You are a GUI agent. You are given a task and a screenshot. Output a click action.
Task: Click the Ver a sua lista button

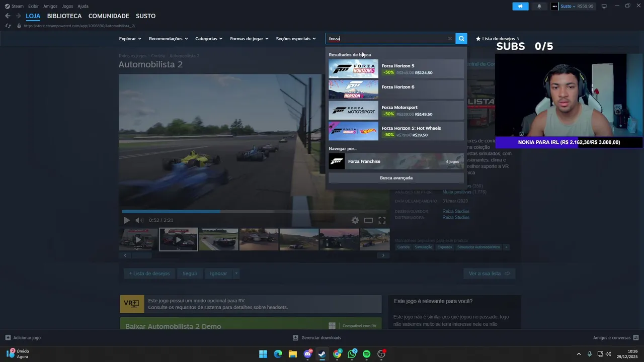click(x=489, y=274)
